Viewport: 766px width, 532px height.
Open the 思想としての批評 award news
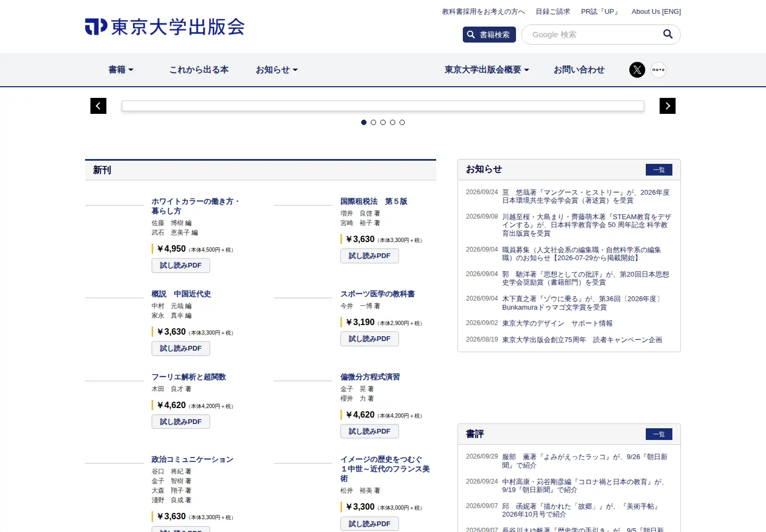[x=586, y=278]
